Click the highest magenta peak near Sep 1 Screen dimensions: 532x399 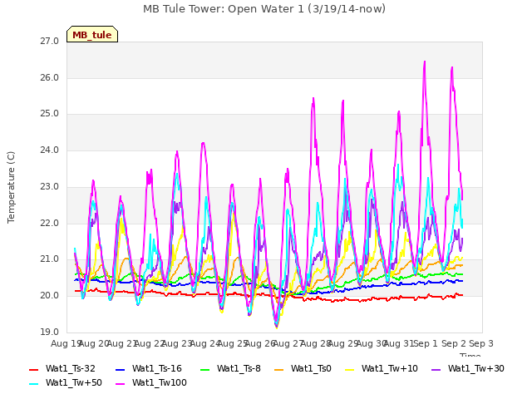[425, 62]
